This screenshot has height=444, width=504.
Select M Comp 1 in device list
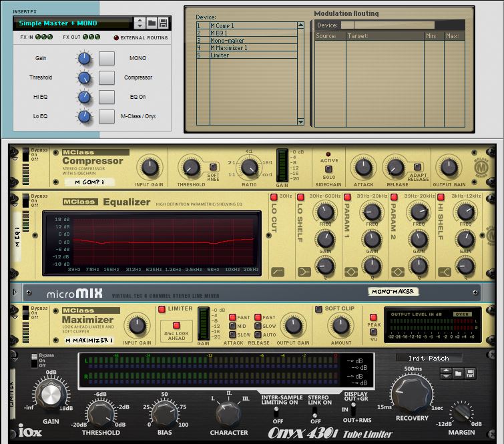pos(247,26)
